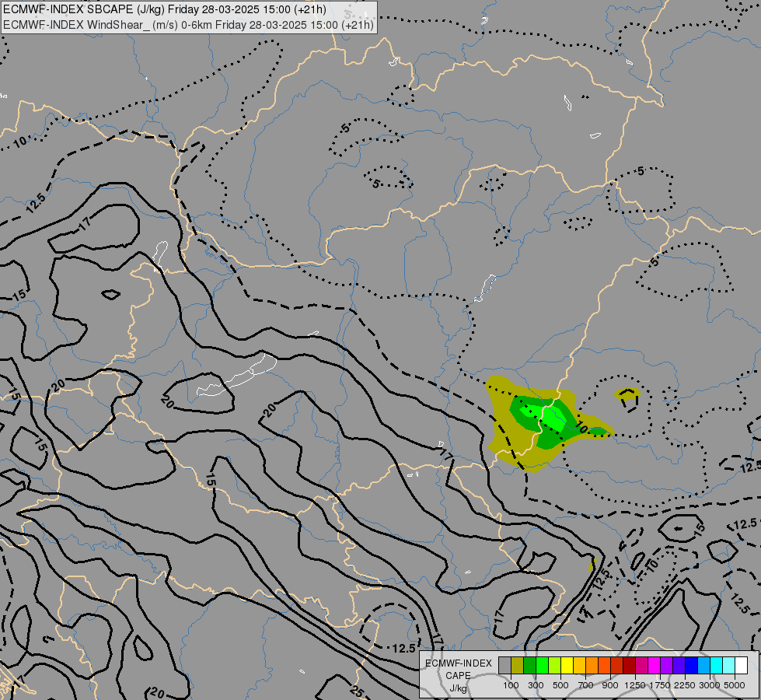761x700 pixels.
Task: Pick the lime yellow-green legend swatch
Action: [x=555, y=666]
